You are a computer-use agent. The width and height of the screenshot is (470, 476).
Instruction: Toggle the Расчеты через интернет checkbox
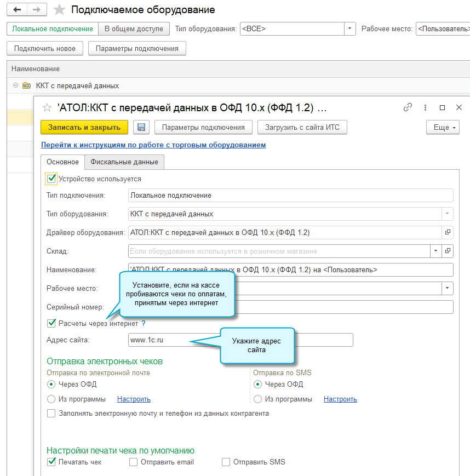(51, 323)
